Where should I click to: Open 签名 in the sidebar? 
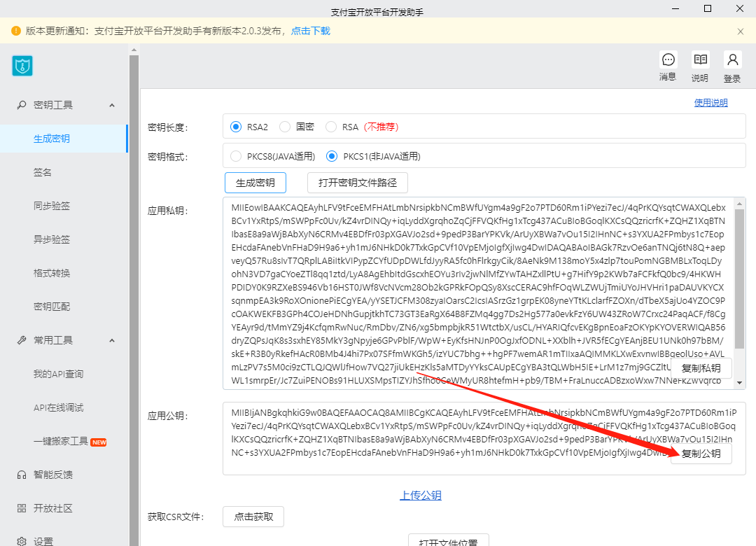43,172
